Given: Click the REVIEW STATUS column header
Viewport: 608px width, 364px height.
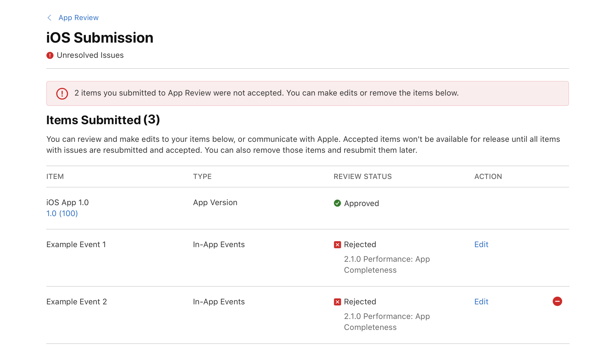Looking at the screenshot, I should click(362, 177).
